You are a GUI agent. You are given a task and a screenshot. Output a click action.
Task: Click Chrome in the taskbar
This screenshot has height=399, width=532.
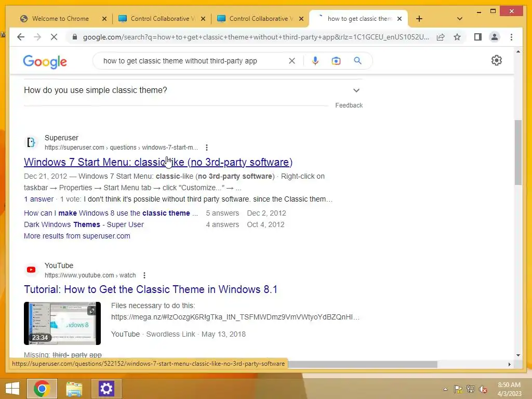tap(42, 389)
